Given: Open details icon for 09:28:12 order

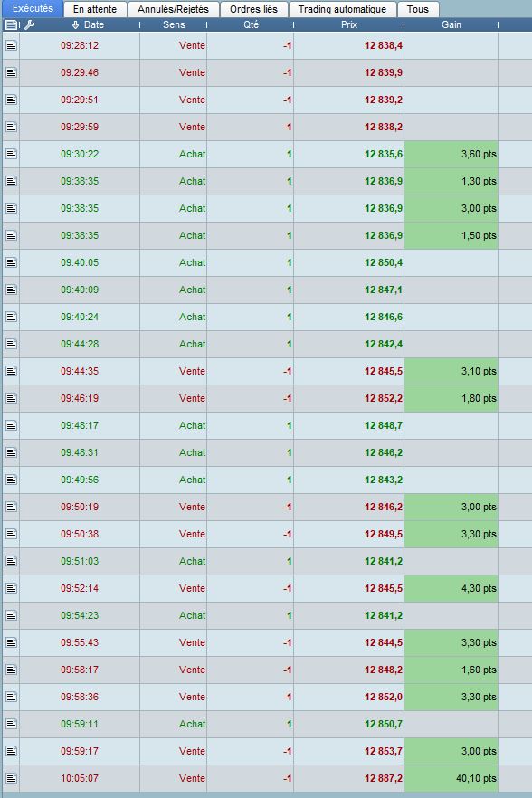Looking at the screenshot, I should pyautogui.click(x=11, y=45).
